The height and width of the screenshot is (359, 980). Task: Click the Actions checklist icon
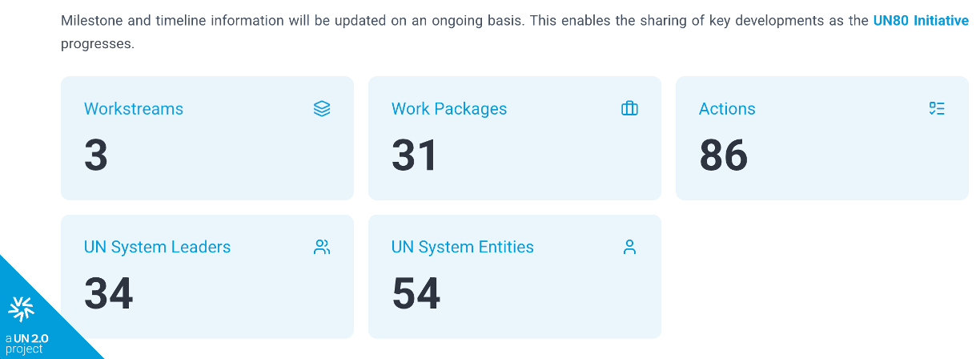937,109
